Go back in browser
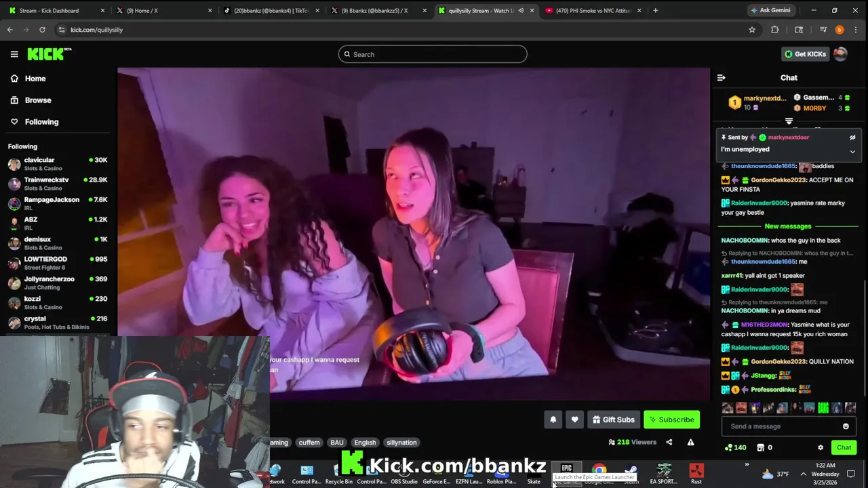 tap(9, 30)
